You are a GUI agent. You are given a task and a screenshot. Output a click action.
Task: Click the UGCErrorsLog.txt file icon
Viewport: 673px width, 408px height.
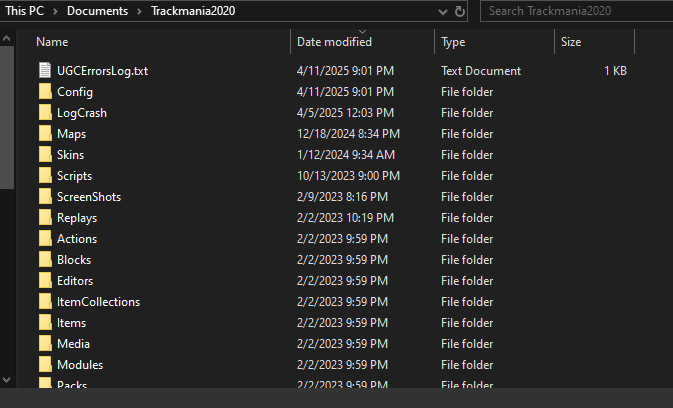(44, 71)
